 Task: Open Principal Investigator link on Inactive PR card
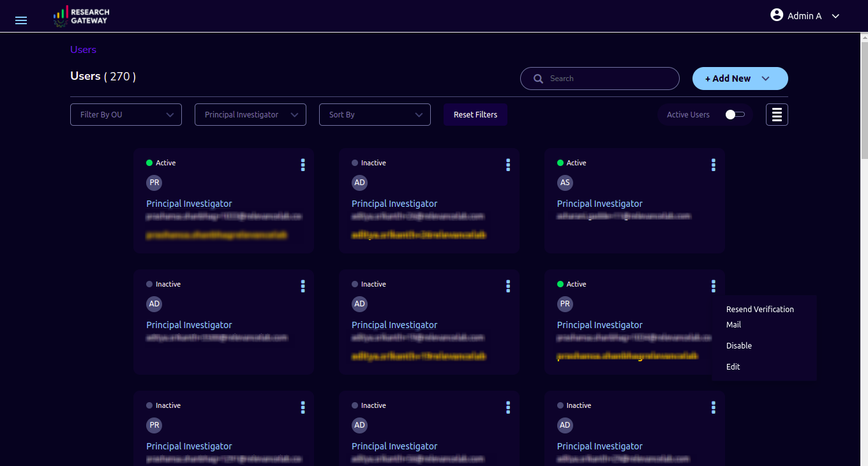(189, 446)
